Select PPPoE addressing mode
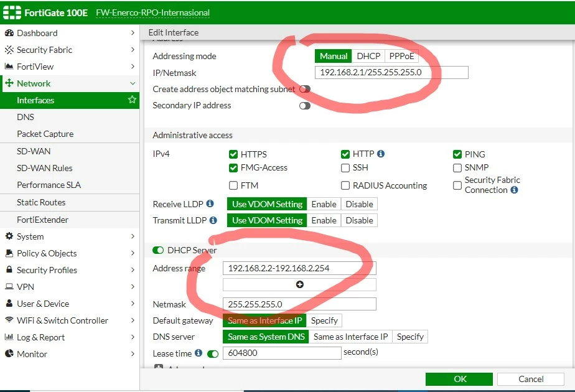The height and width of the screenshot is (392, 575). 401,56
